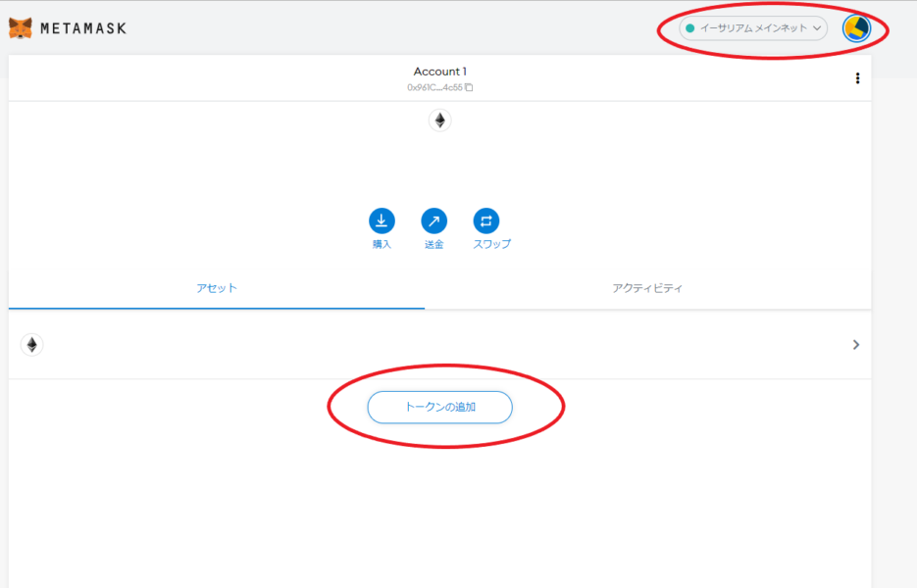Click the 購入 (buy) download-arrow icon
This screenshot has height=588, width=917.
(382, 220)
